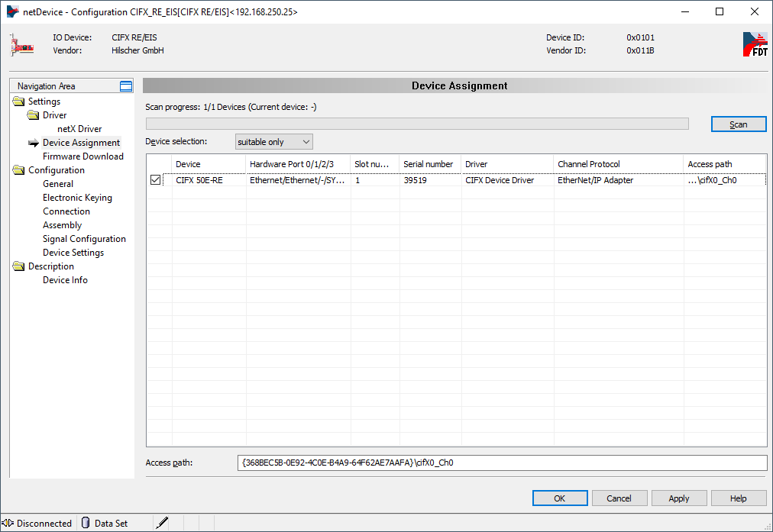Open the Signal Configuration page
The image size is (773, 532).
(x=84, y=239)
